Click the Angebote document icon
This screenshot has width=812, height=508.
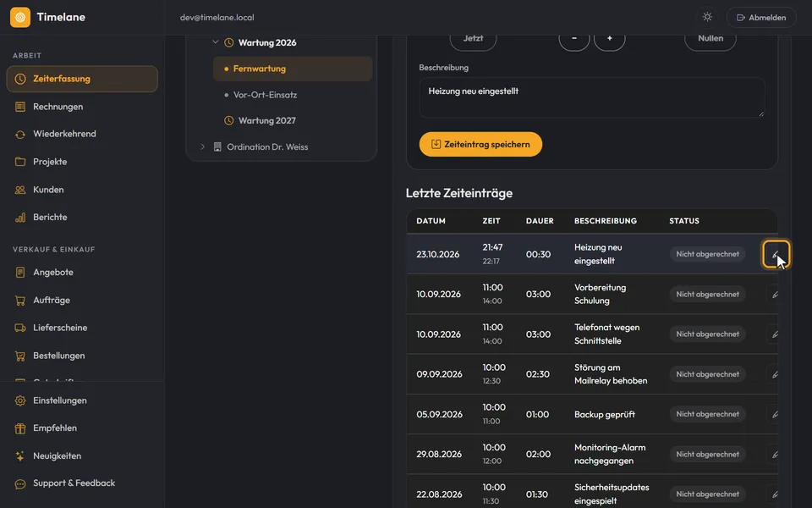point(20,272)
